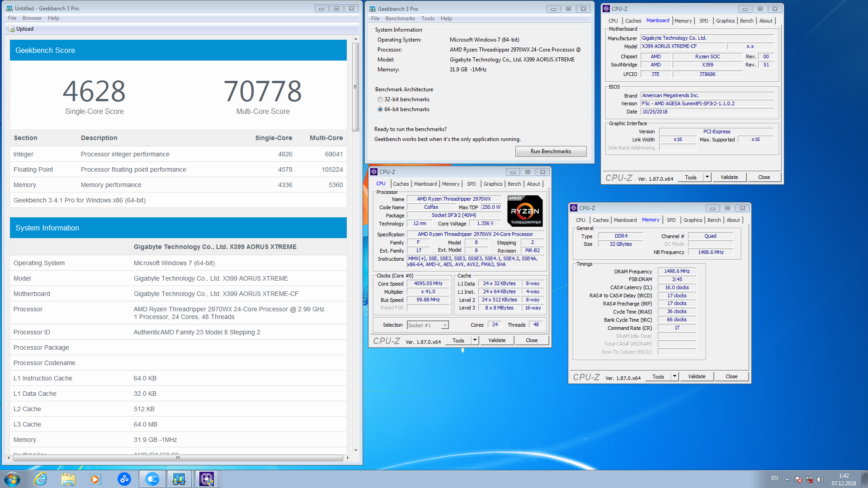Select 64-bit benchmarks radio option
The height and width of the screenshot is (488, 868).
click(x=380, y=109)
